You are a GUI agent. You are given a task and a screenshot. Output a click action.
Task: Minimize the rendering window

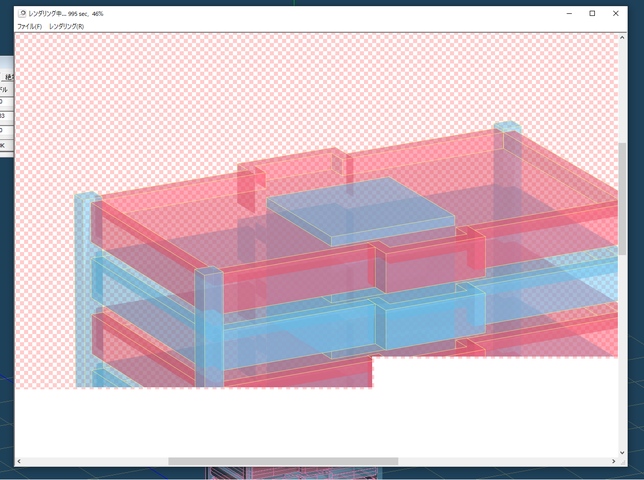pyautogui.click(x=569, y=14)
